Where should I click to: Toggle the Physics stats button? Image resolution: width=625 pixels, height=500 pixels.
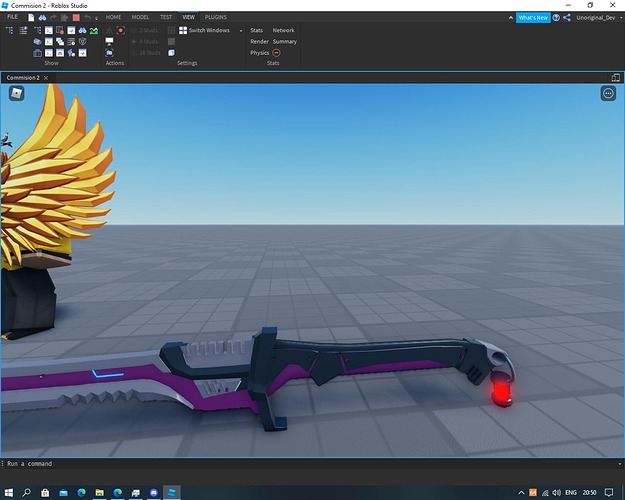coord(259,52)
